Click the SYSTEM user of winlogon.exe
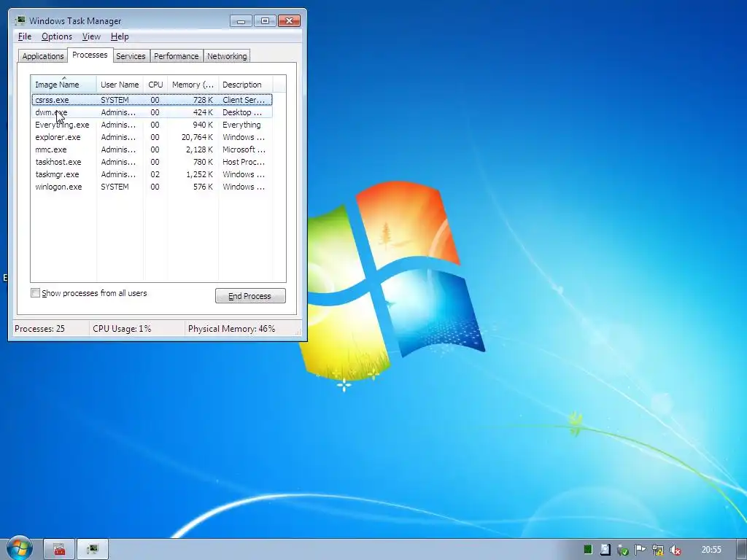 [x=115, y=187]
